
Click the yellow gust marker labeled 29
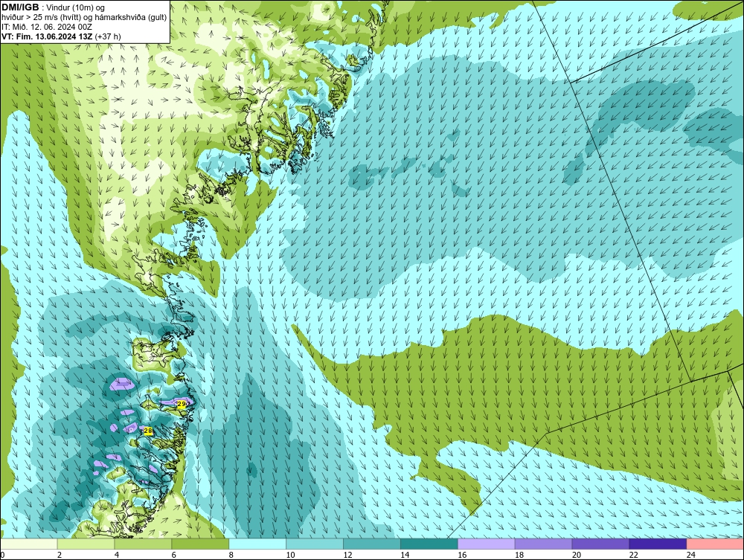tap(182, 404)
